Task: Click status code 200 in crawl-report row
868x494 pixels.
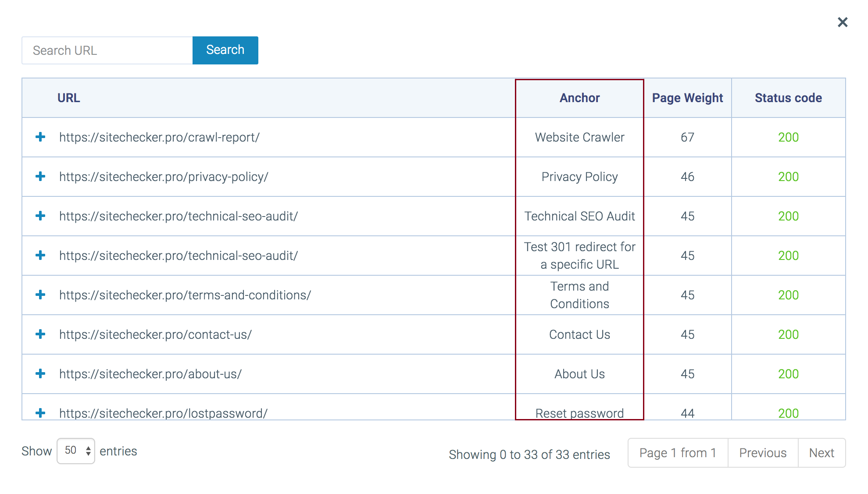Action: click(788, 137)
